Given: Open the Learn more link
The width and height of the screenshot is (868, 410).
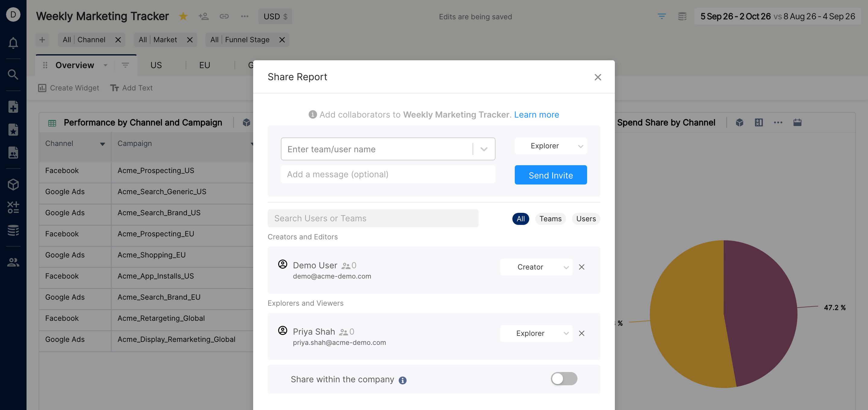Looking at the screenshot, I should 536,115.
